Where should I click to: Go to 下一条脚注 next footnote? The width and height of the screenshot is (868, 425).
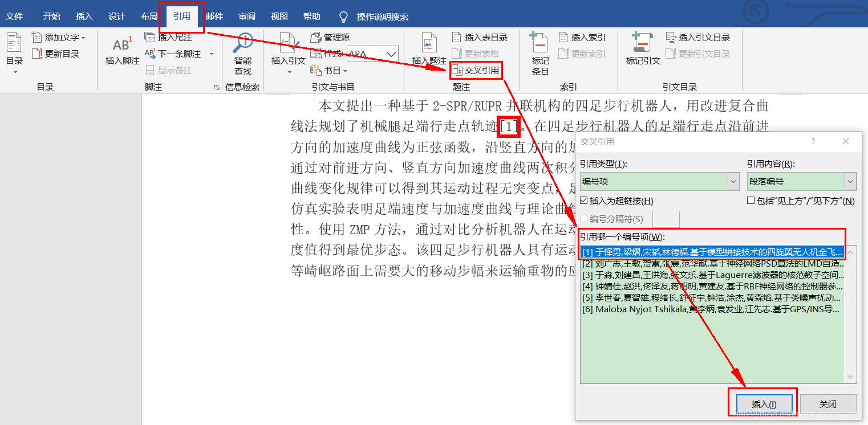174,54
